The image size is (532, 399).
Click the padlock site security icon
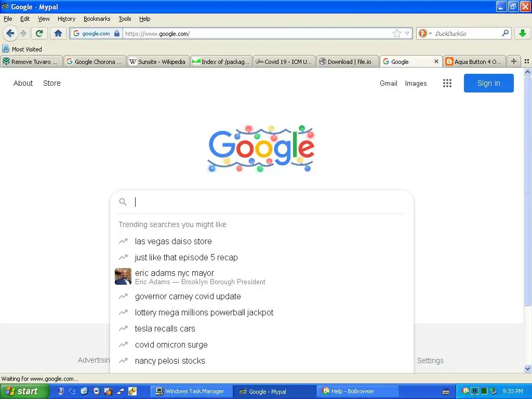pyautogui.click(x=117, y=34)
